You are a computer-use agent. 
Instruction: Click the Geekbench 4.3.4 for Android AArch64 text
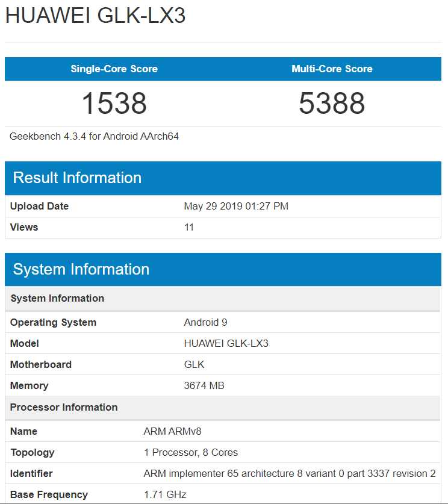(94, 136)
